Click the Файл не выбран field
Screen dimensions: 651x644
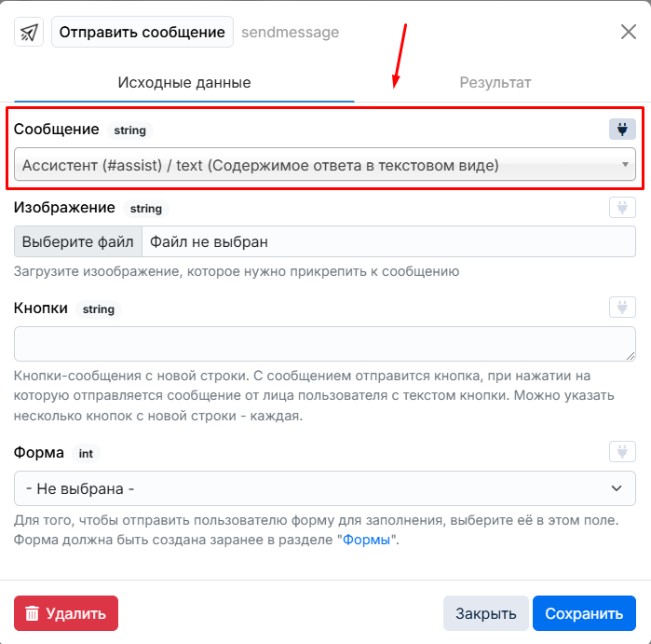click(x=388, y=241)
